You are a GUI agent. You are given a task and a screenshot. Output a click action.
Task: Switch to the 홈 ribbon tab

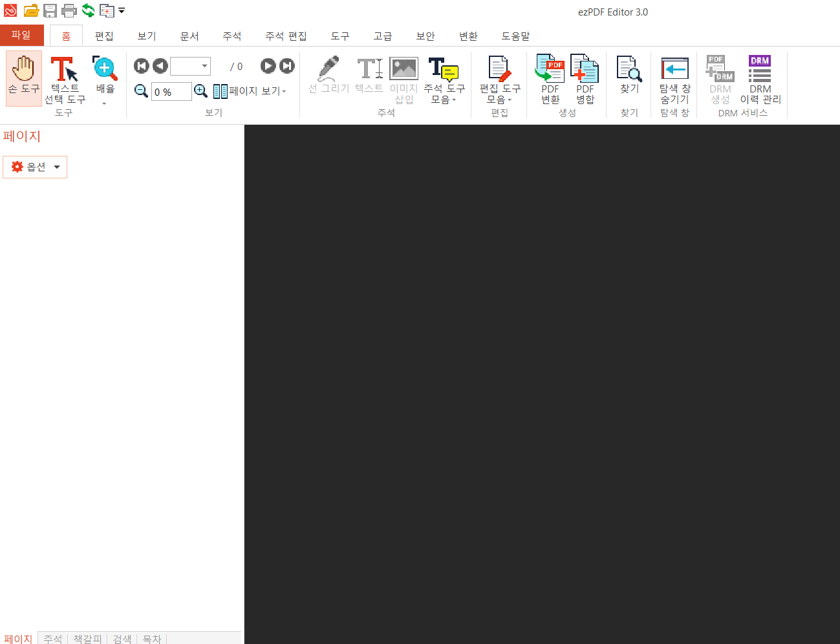coord(66,36)
